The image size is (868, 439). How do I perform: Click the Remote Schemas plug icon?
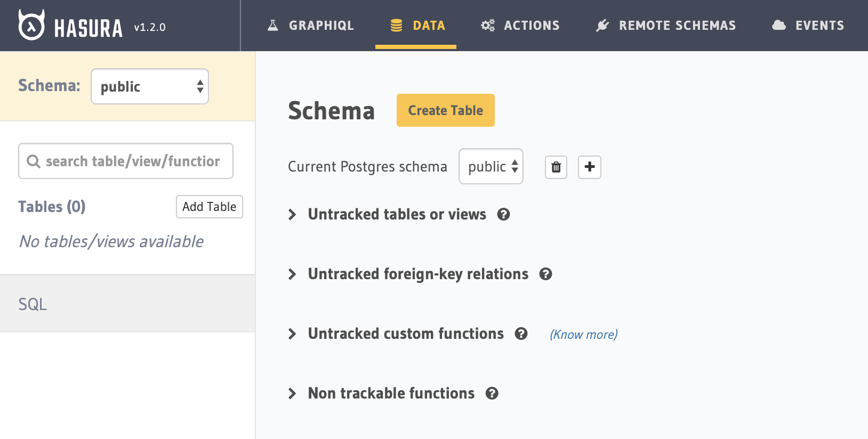(x=602, y=25)
